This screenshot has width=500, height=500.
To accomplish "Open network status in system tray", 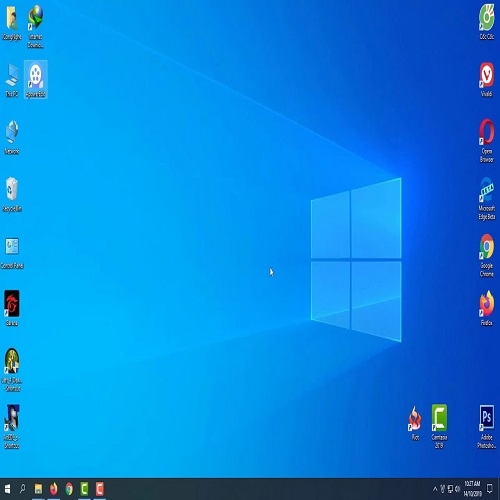I will pyautogui.click(x=450, y=489).
